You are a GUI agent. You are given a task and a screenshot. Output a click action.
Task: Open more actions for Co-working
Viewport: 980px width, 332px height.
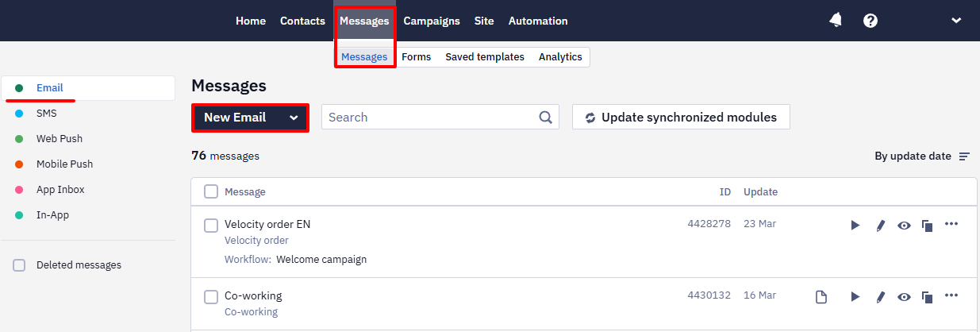pos(951,295)
